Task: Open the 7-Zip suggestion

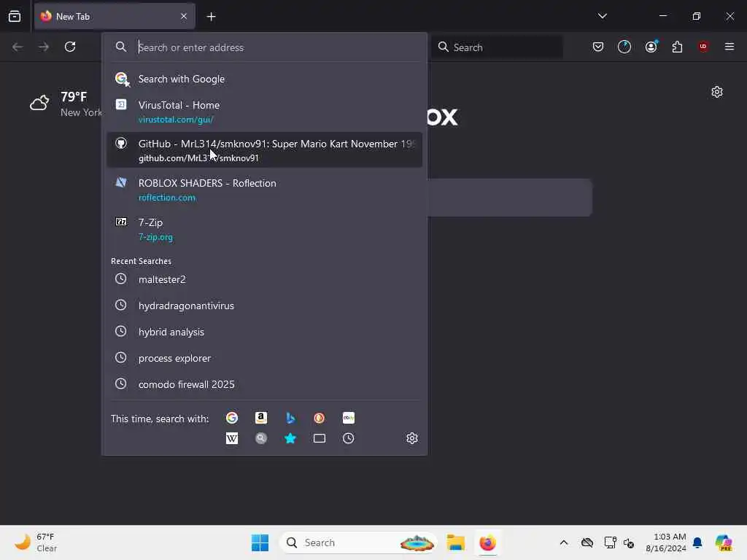Action: [x=264, y=229]
